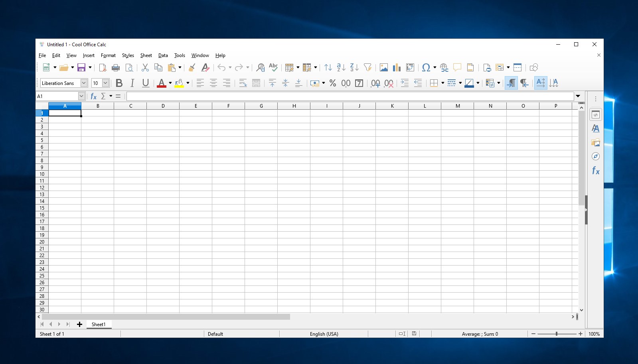This screenshot has width=638, height=364.
Task: Select row 12 header
Action: (42, 187)
